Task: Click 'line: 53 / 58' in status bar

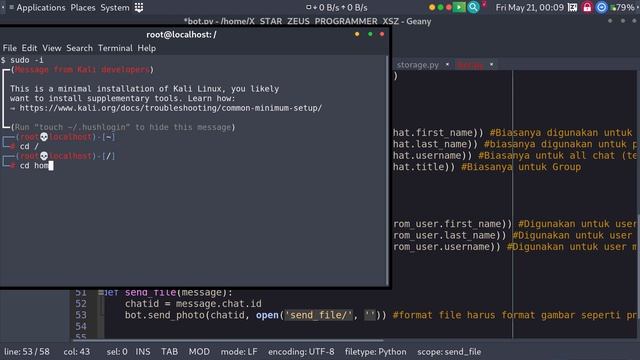Action: pos(27,352)
